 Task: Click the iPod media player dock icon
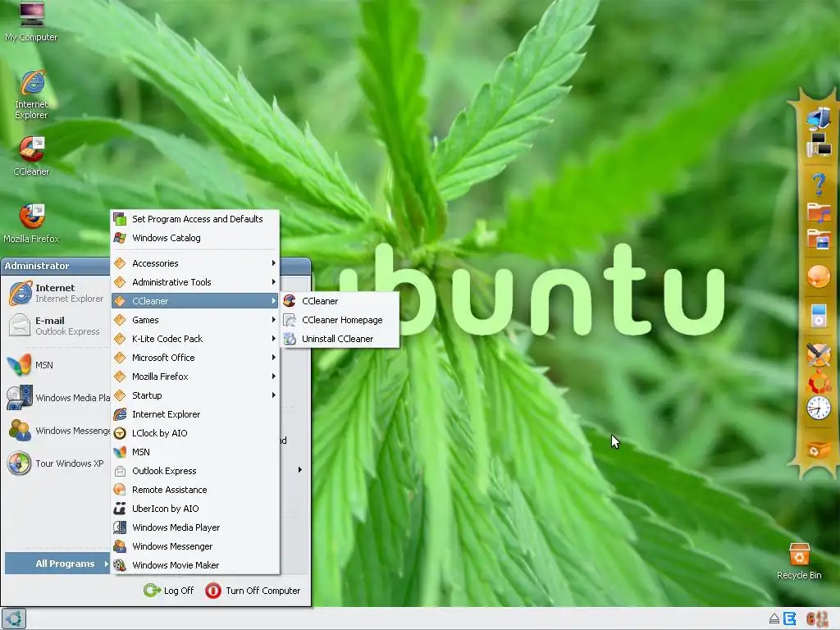(x=818, y=316)
